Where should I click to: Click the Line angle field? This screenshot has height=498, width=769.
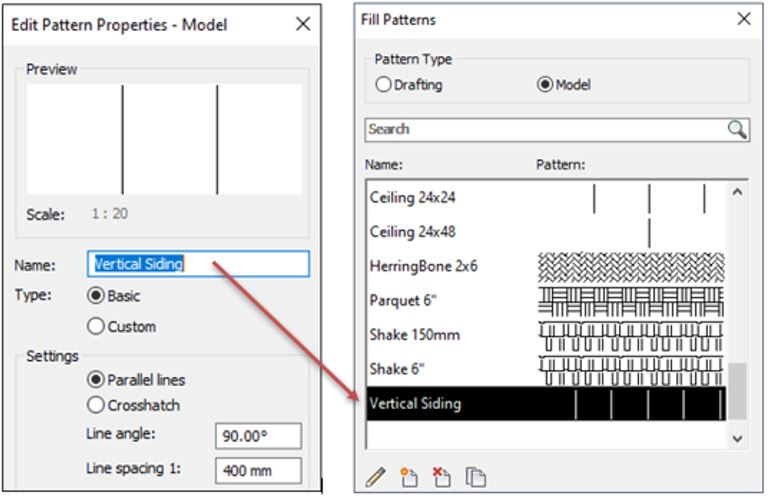tap(258, 436)
